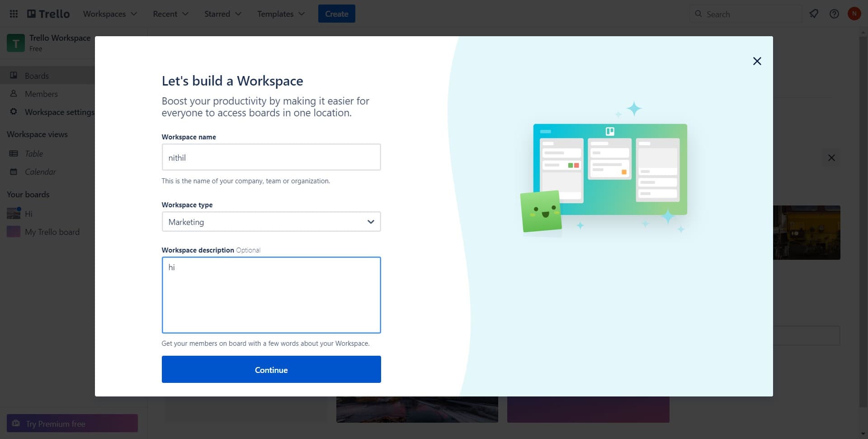This screenshot has height=439, width=868.
Task: Click the Trello Workspace 'T' avatar
Action: tap(16, 43)
